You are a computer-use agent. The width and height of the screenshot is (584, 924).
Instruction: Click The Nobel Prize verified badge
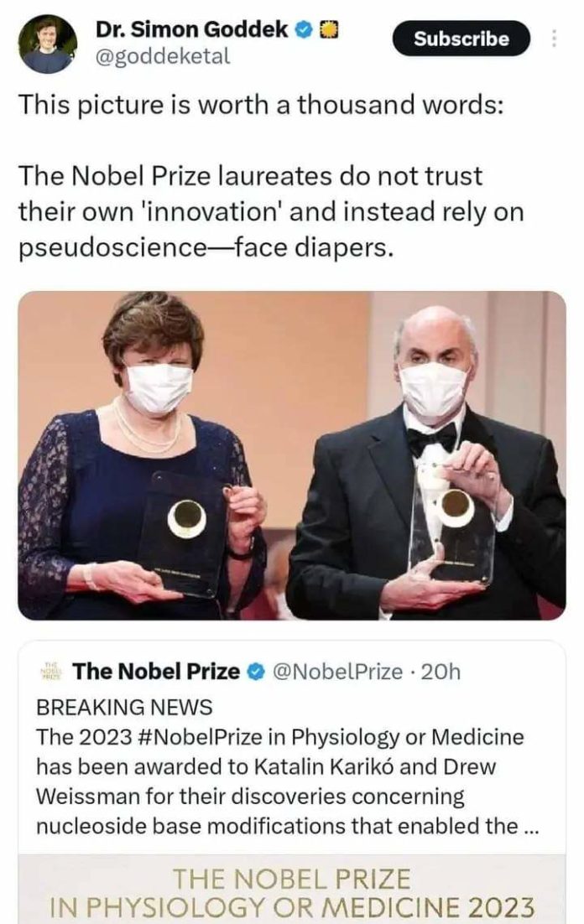254,671
